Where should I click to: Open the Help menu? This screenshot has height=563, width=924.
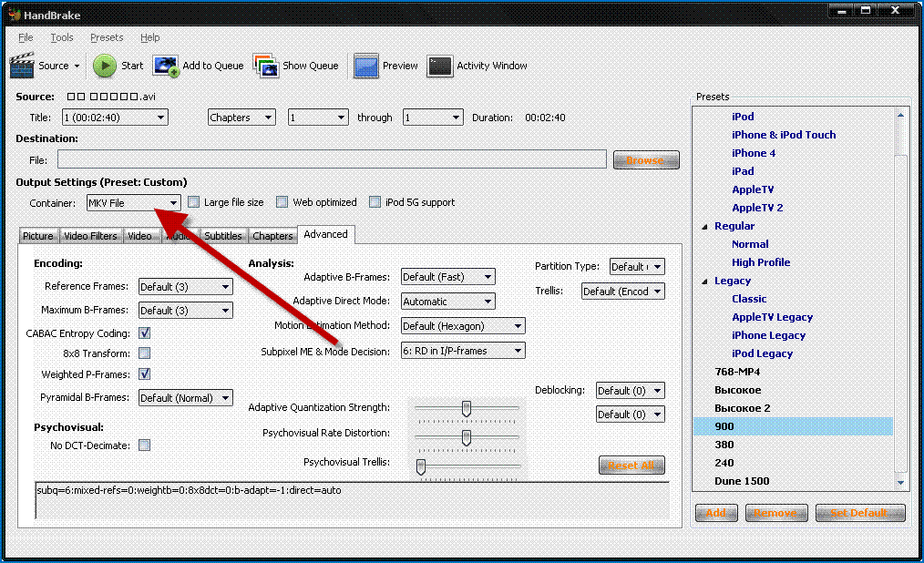click(x=149, y=37)
